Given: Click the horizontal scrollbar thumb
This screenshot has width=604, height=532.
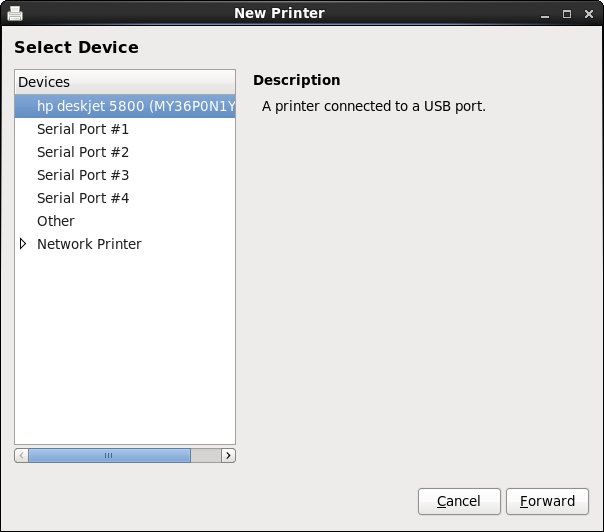Looking at the screenshot, I should [x=109, y=455].
